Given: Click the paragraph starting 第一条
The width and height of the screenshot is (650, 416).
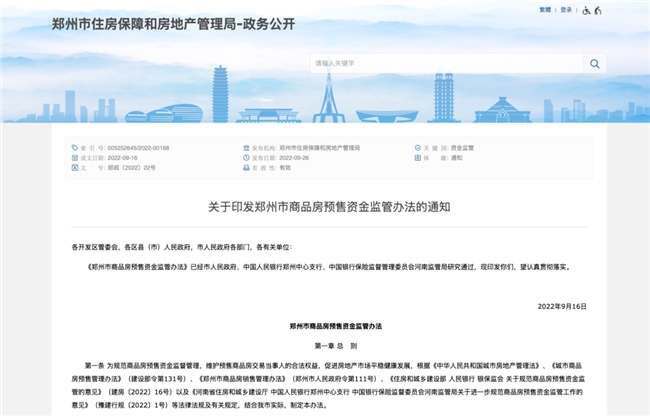Looking at the screenshot, I should pos(328,385).
